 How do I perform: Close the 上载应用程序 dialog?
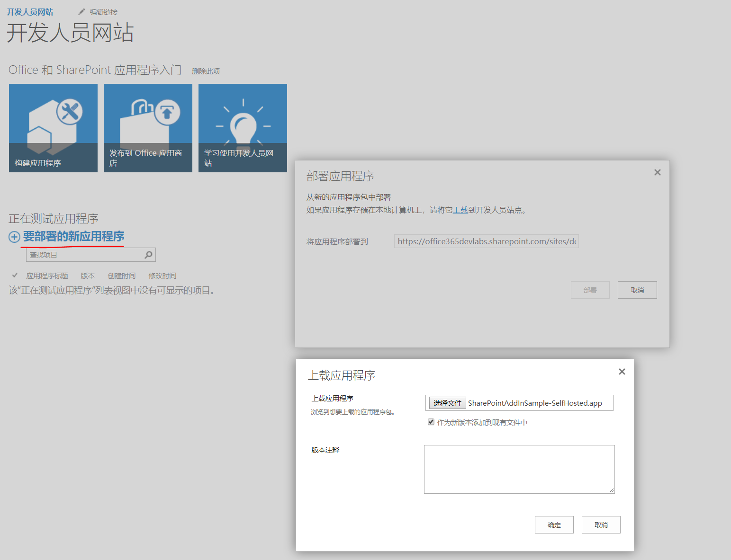tap(622, 372)
